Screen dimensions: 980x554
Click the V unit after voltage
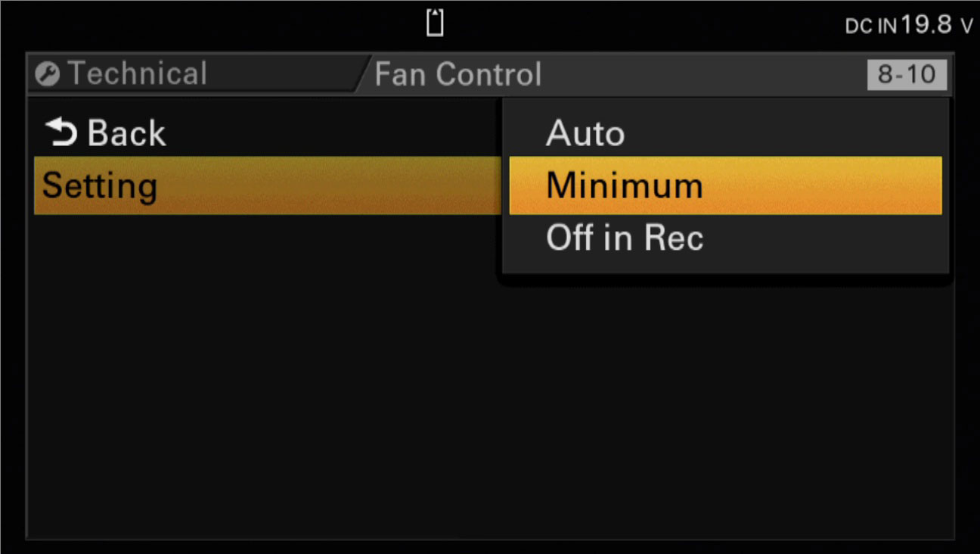click(x=966, y=27)
